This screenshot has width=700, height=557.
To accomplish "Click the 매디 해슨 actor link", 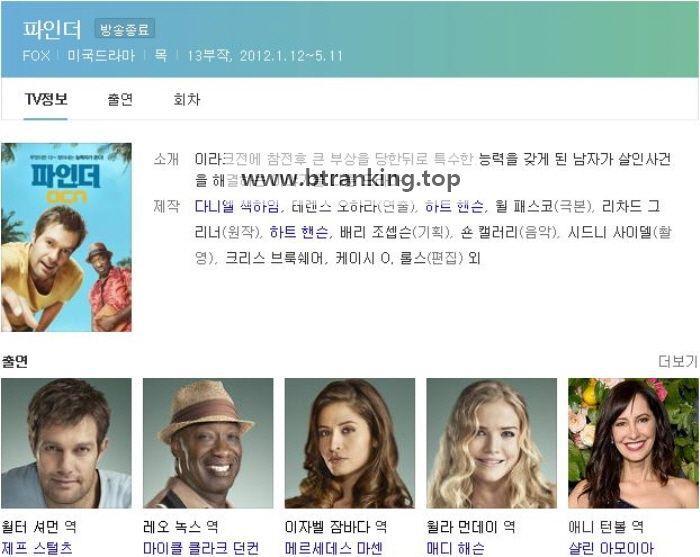I will [455, 548].
